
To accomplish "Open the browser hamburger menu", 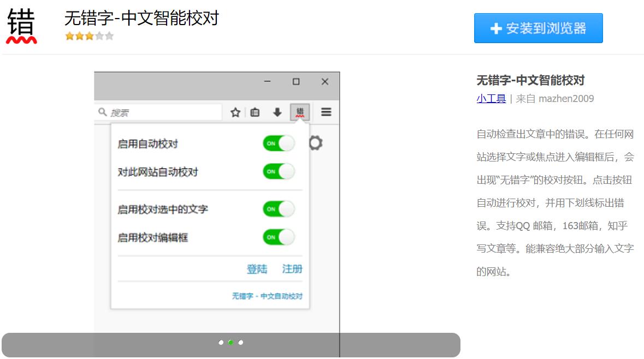I will click(x=326, y=112).
